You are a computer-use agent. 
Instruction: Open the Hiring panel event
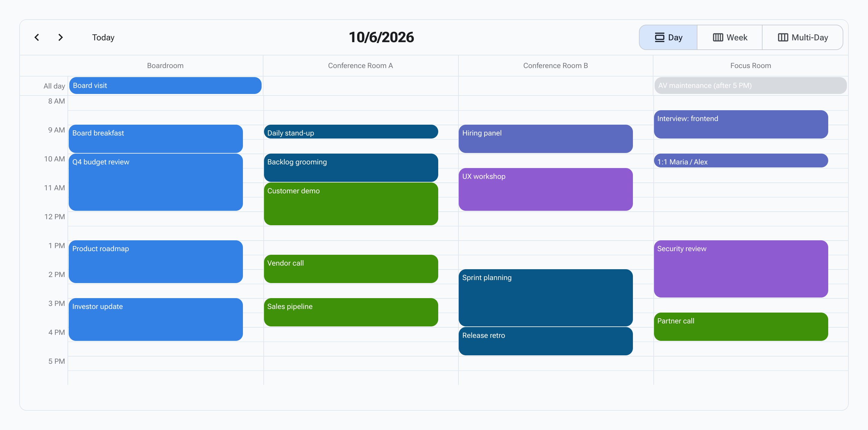click(x=546, y=139)
